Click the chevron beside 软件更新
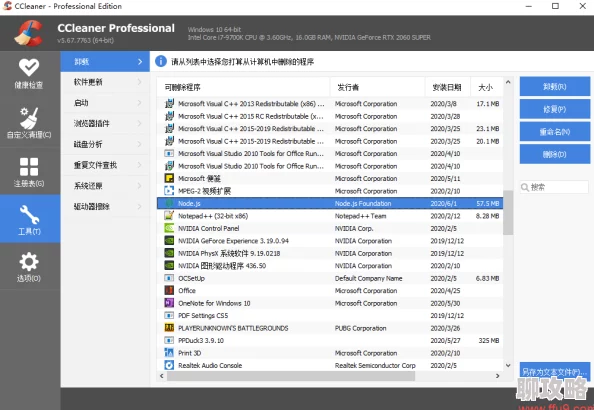Screen dimensions: 594x410 coord(139,82)
